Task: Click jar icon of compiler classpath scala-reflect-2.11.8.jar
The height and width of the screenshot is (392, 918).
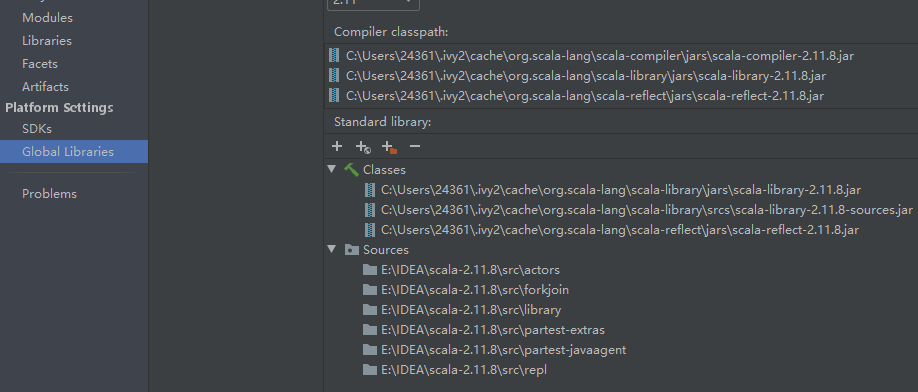Action: pos(334,95)
